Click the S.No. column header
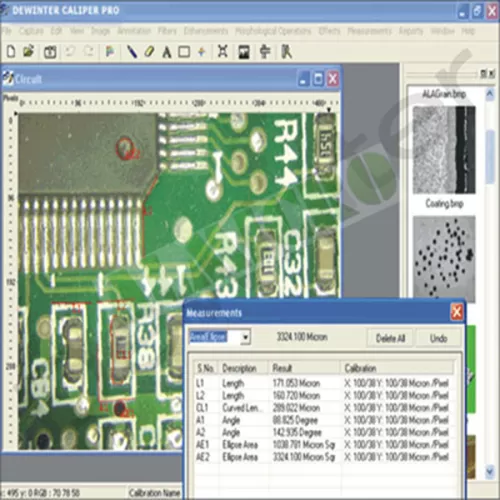This screenshot has height=500, width=500. pyautogui.click(x=206, y=368)
